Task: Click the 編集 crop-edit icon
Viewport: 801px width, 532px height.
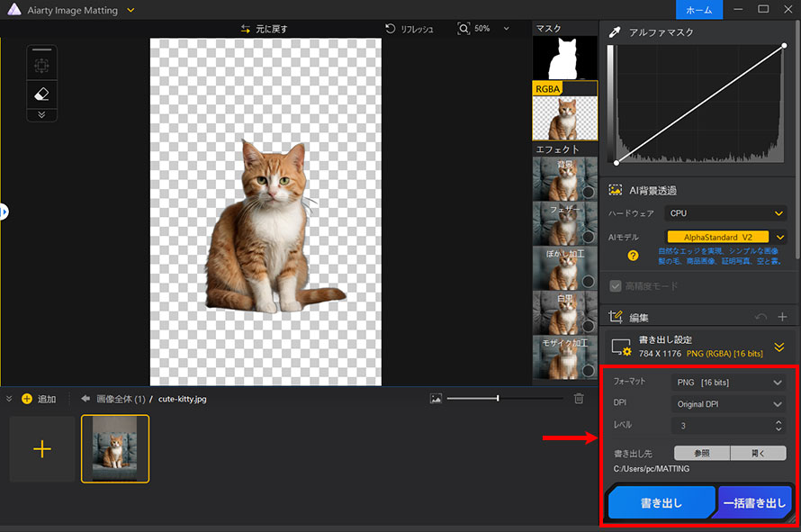Action: coord(616,317)
